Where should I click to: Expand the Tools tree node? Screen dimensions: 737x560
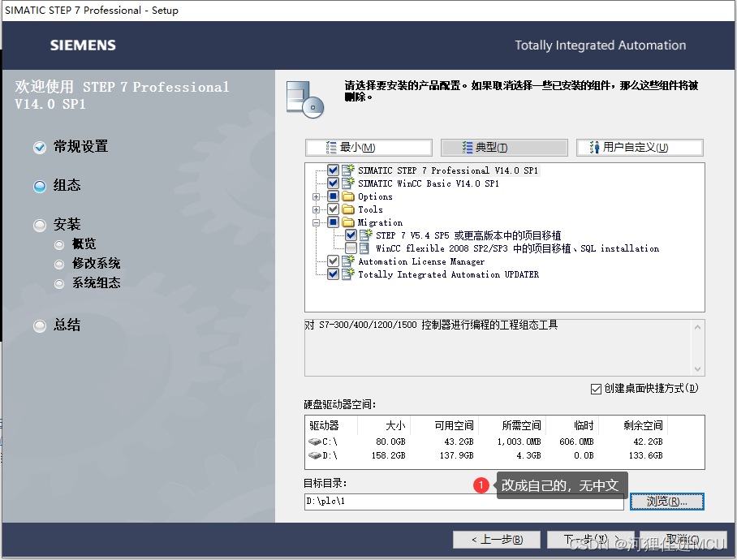tap(317, 209)
